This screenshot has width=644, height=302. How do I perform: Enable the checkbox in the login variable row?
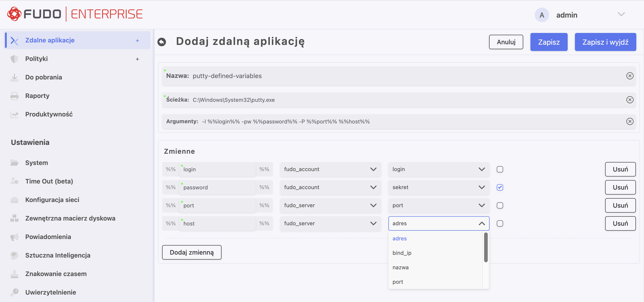tap(499, 169)
